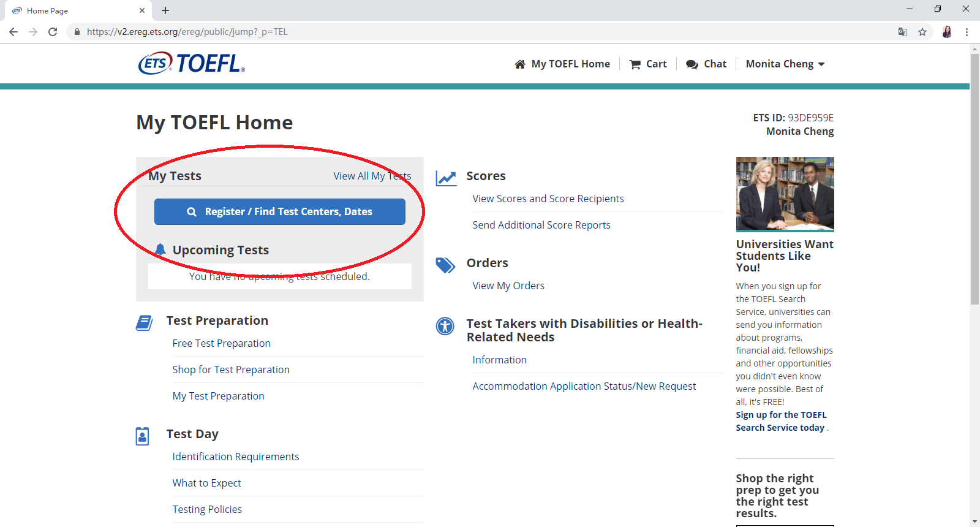Click the Upcoming Tests bell icon

click(x=160, y=249)
